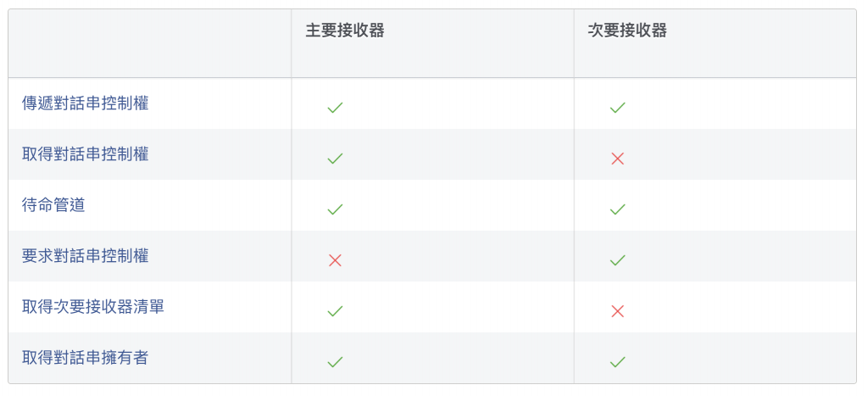Click red cross for 要求對話串控制權 under 主要接收器
Image resolution: width=868 pixels, height=396 pixels.
click(x=335, y=260)
